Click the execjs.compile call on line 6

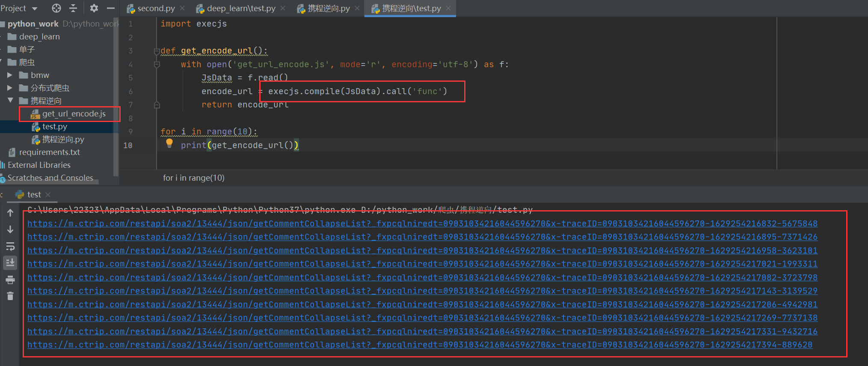pyautogui.click(x=358, y=91)
